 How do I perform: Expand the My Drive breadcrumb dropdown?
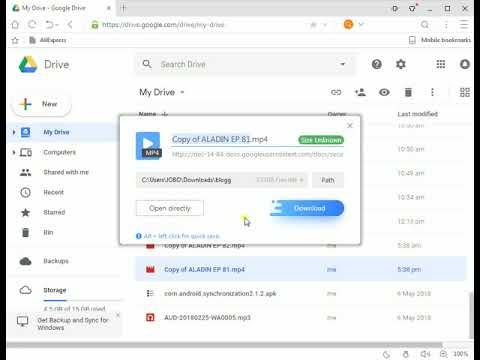(182, 92)
